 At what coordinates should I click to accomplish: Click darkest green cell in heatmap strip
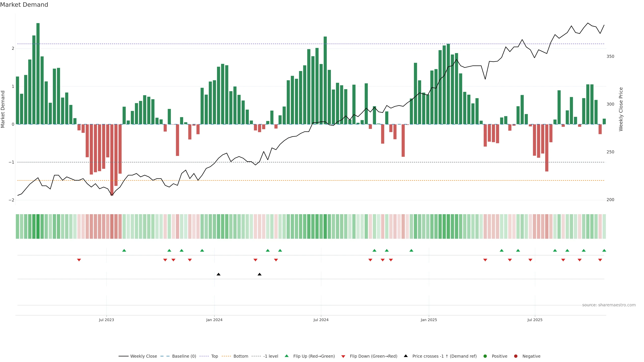[x=38, y=226]
